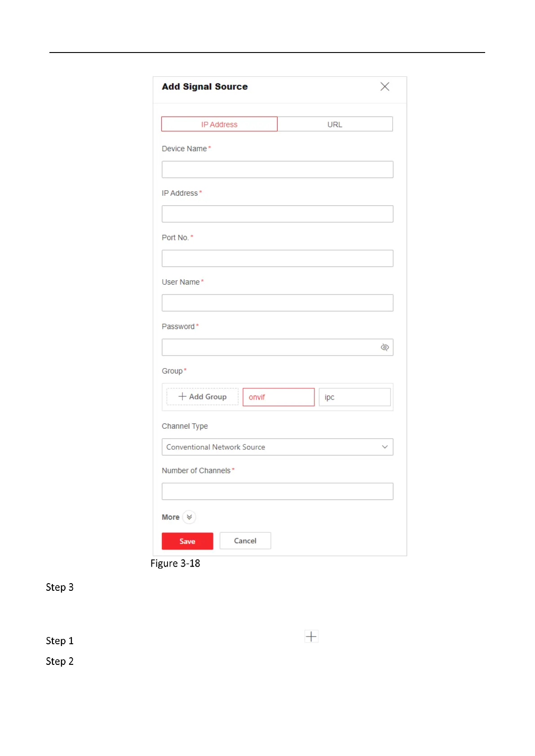This screenshot has width=535, height=756.
Task: Select the IP Address tab
Action: pos(219,124)
